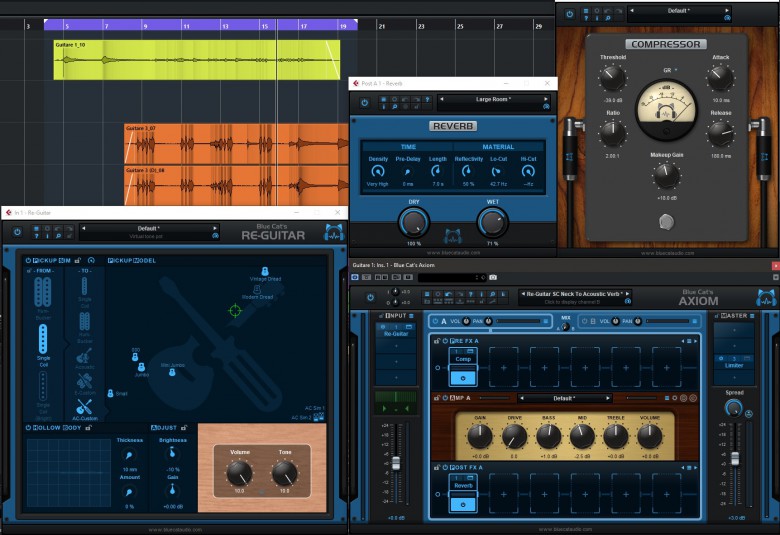Click Re-Guitar Tone knob
Viewport: 780px width, 535px height.
coord(285,473)
